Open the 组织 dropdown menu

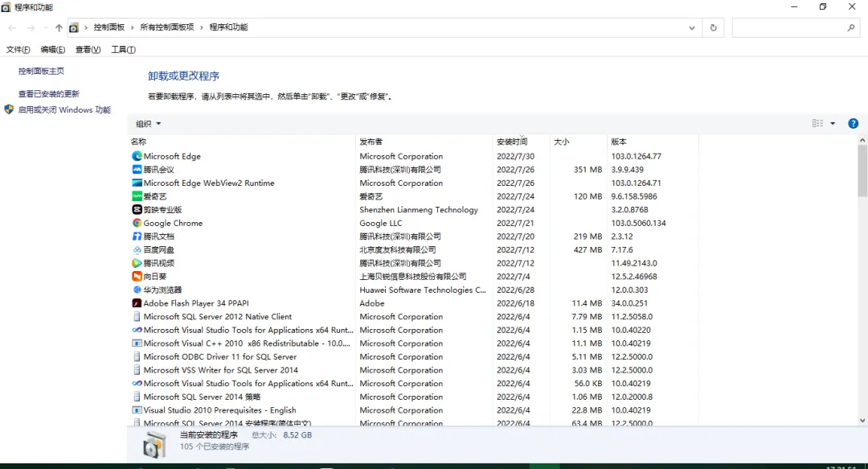[x=148, y=123]
